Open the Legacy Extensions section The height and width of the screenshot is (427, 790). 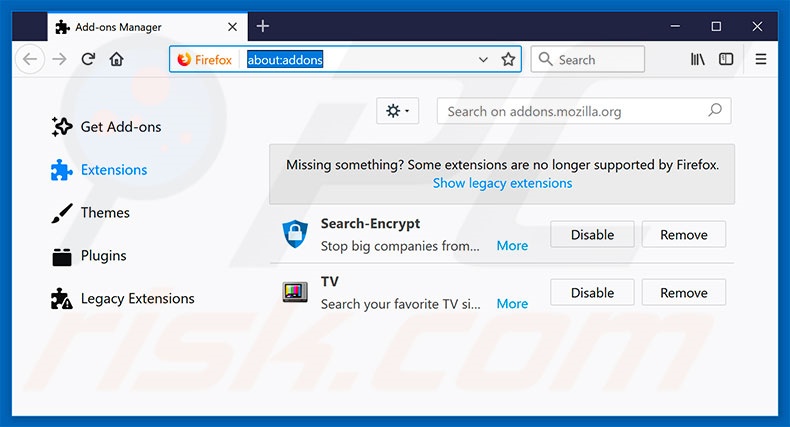138,299
